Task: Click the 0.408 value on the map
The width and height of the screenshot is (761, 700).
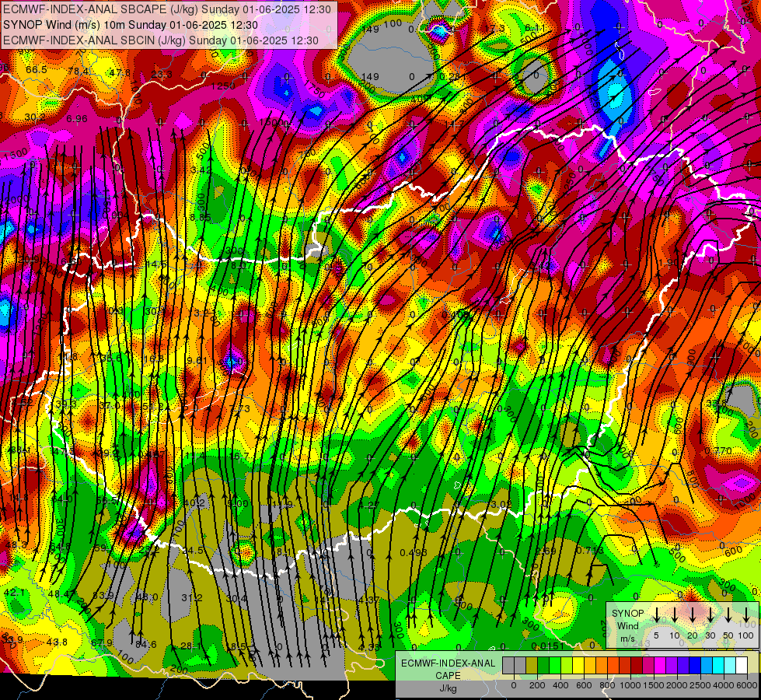Action: pos(456,315)
